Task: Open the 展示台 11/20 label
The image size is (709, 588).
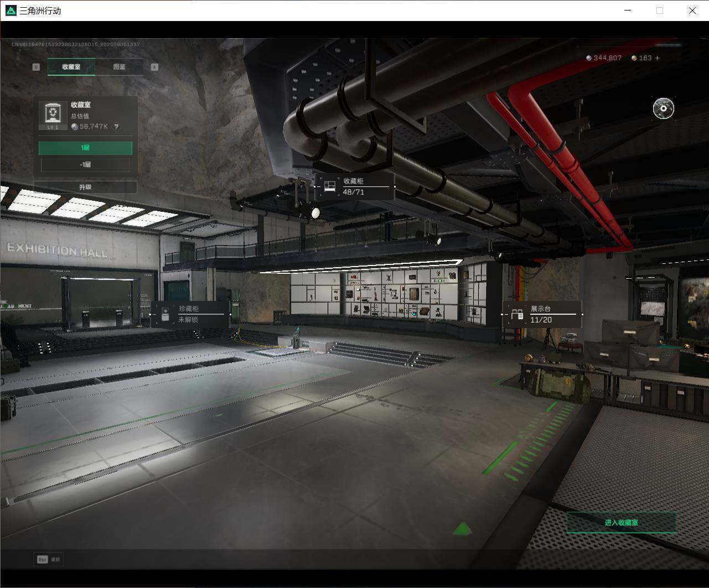Action: (542, 314)
